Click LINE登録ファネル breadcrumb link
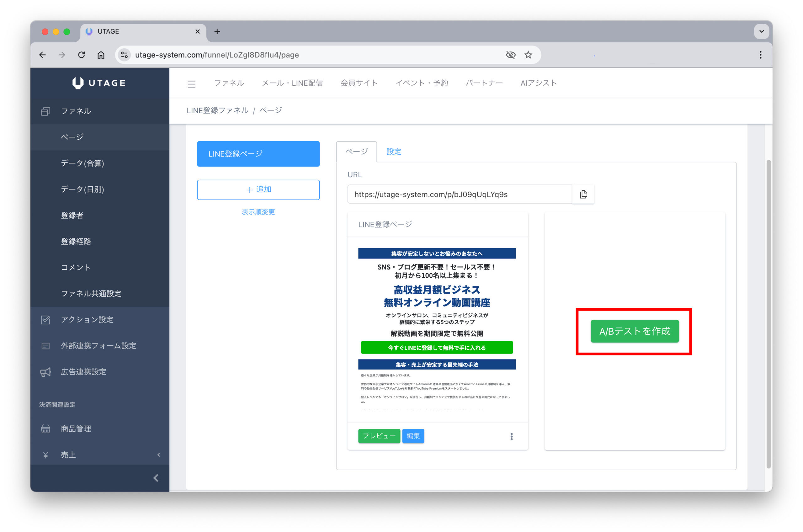This screenshot has width=803, height=532. tap(217, 111)
